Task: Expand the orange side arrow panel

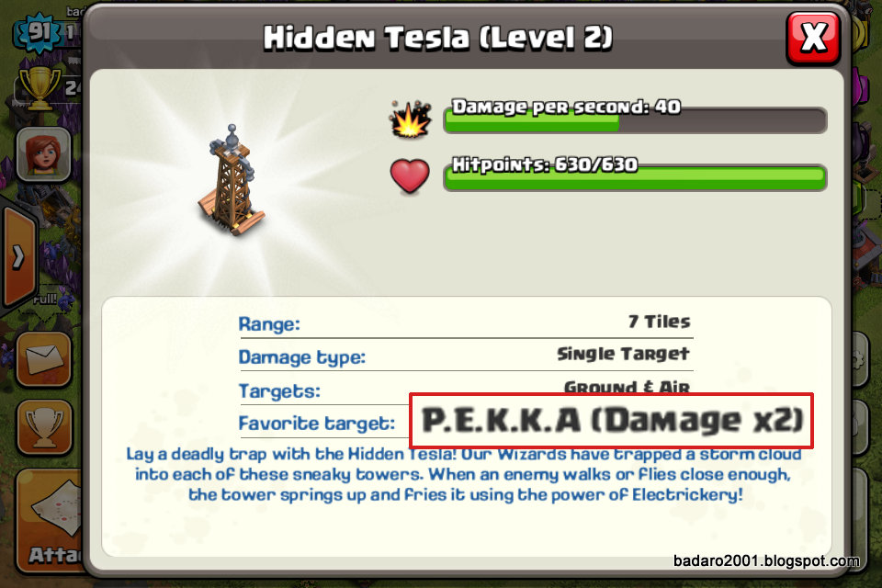Action: pyautogui.click(x=19, y=257)
